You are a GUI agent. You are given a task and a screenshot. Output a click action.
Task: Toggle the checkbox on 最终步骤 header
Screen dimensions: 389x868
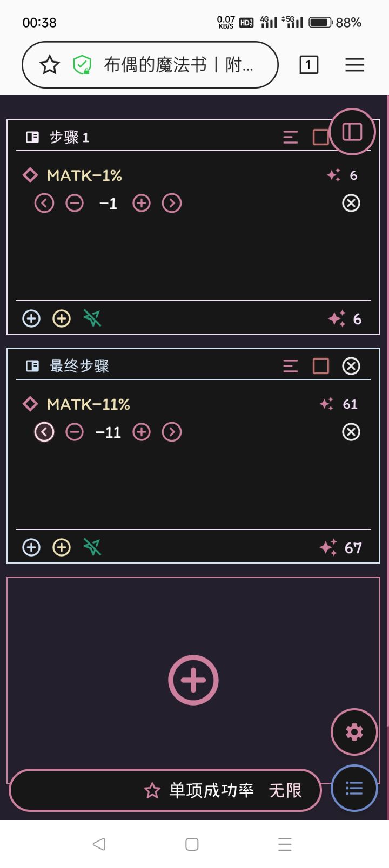tap(321, 366)
